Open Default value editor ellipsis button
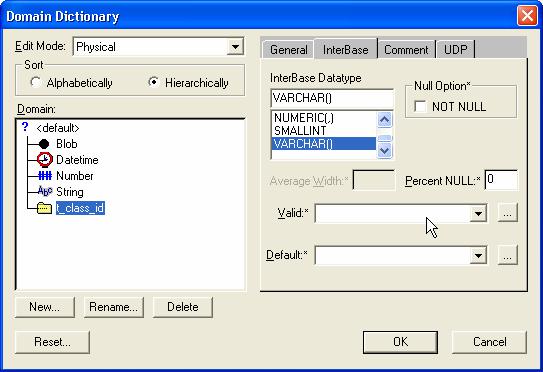The width and height of the screenshot is (543, 372). 507,255
